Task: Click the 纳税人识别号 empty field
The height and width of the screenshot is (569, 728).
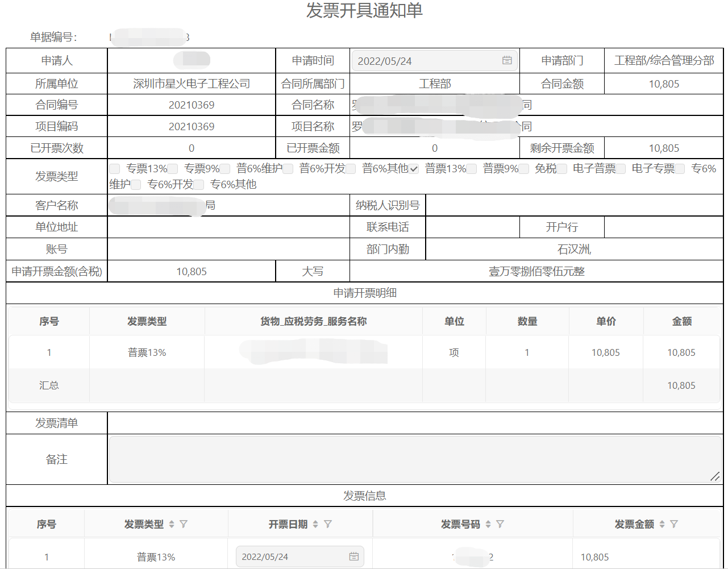Action: pyautogui.click(x=574, y=205)
